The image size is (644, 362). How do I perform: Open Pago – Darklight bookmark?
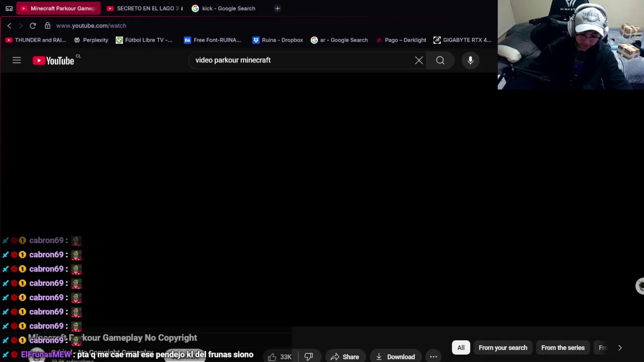(x=400, y=40)
